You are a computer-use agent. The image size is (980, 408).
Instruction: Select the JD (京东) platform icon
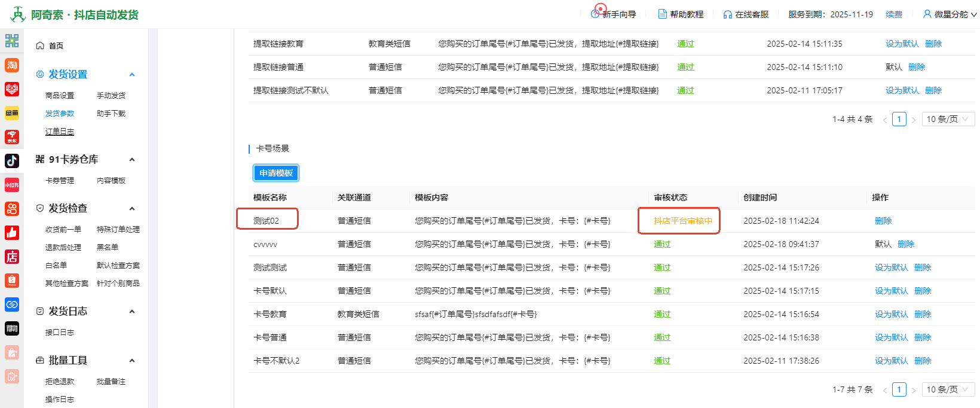click(12, 137)
